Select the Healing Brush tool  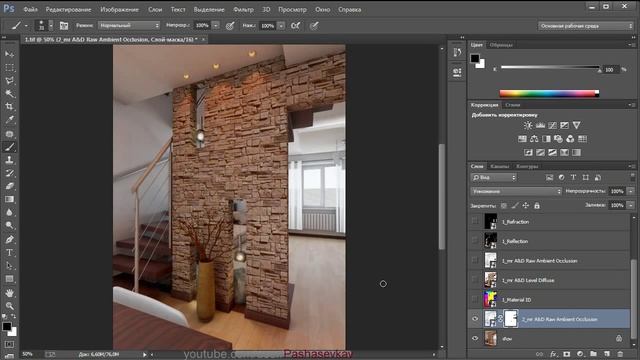[x=9, y=133]
